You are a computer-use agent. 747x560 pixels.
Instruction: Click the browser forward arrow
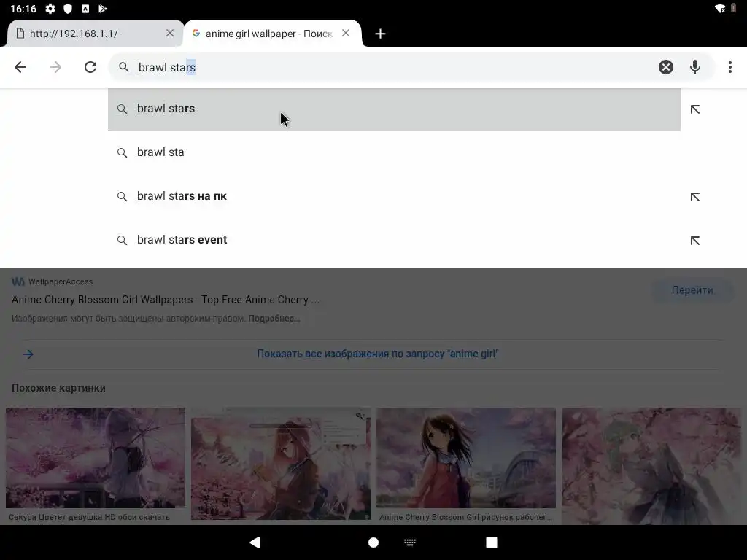click(x=55, y=67)
